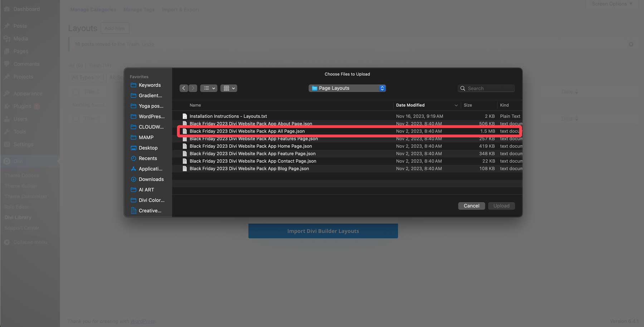Image resolution: width=644 pixels, height=327 pixels.
Task: Select the Blog Page.json file
Action: click(x=347, y=169)
